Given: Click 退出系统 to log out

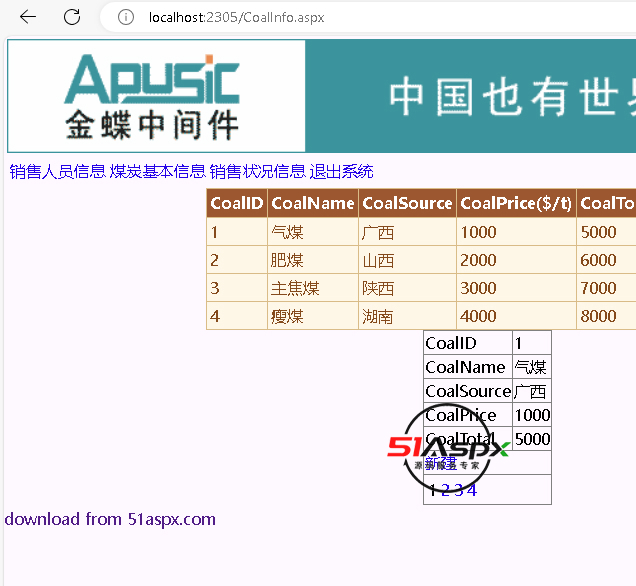Looking at the screenshot, I should 342,172.
